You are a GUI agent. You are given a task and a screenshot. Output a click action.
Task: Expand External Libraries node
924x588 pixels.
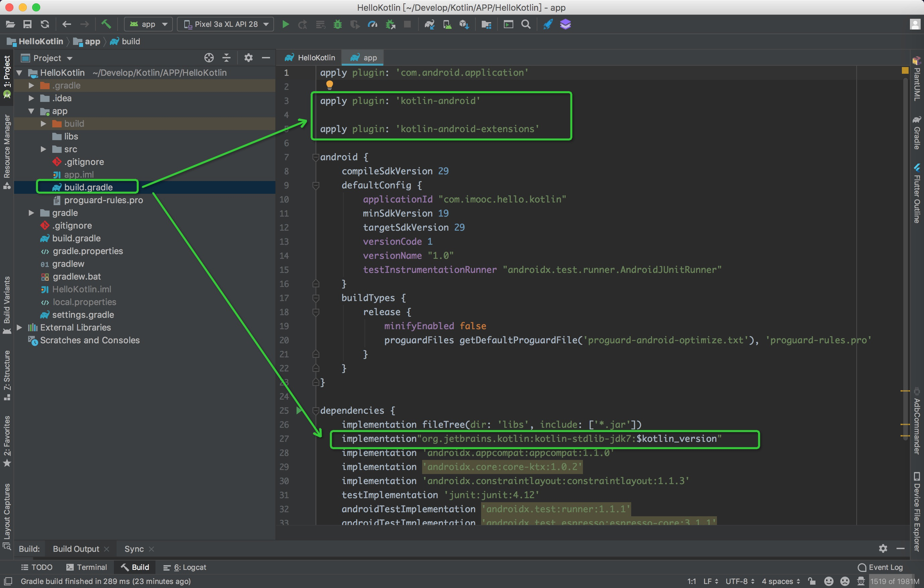tap(19, 327)
